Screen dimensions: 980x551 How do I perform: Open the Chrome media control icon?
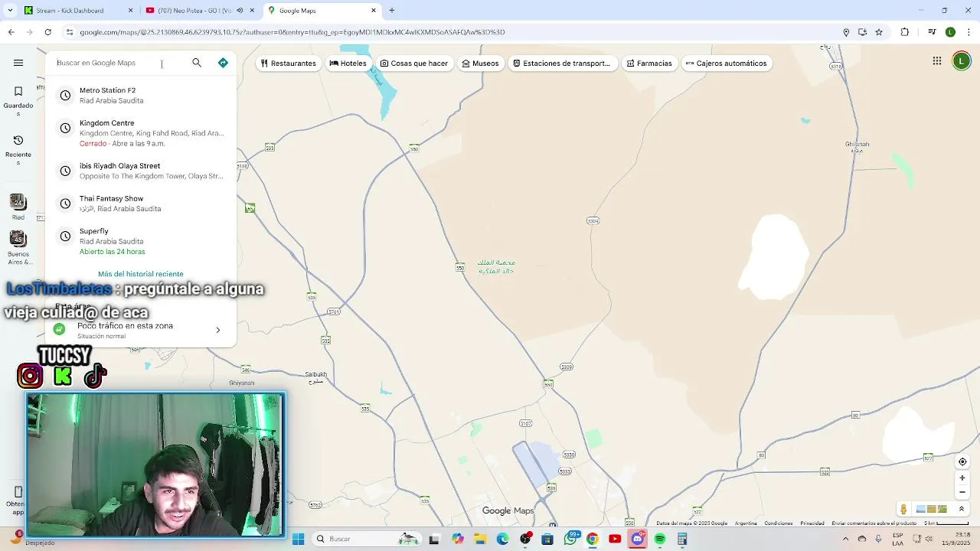932,32
